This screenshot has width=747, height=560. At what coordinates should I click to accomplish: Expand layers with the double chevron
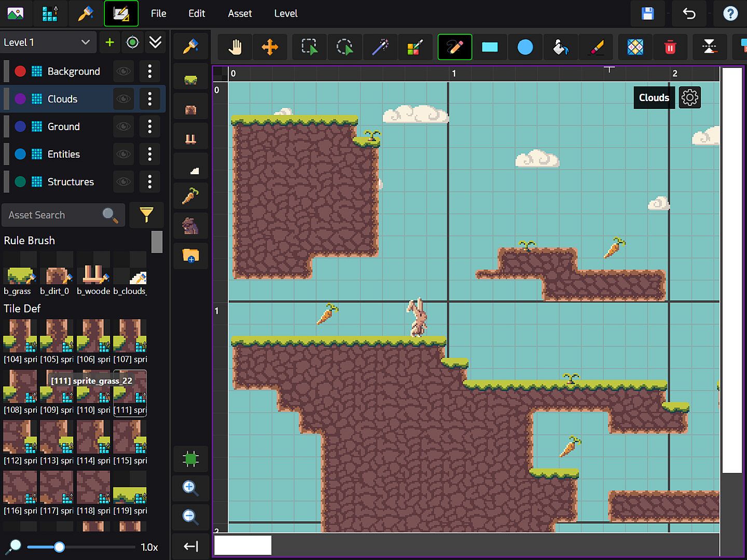click(x=155, y=43)
